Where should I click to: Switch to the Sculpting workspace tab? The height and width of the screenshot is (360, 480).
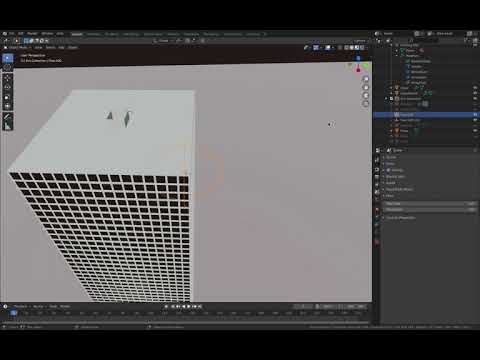click(x=112, y=34)
